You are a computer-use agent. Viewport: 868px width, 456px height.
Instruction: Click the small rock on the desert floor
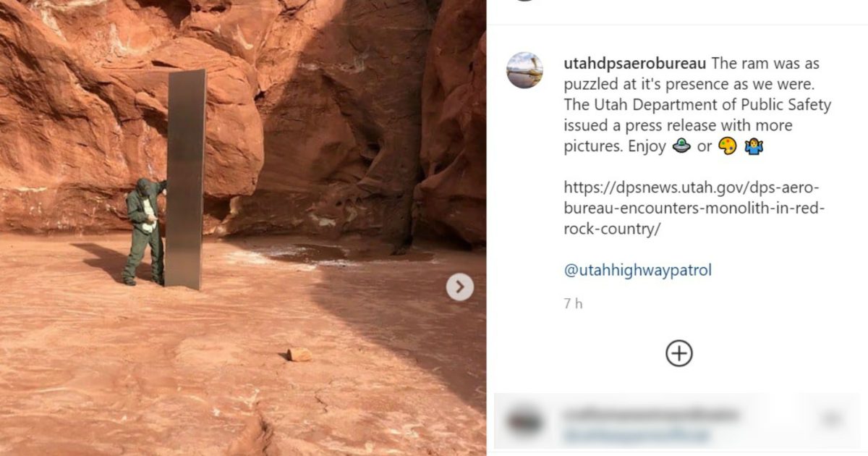(299, 354)
